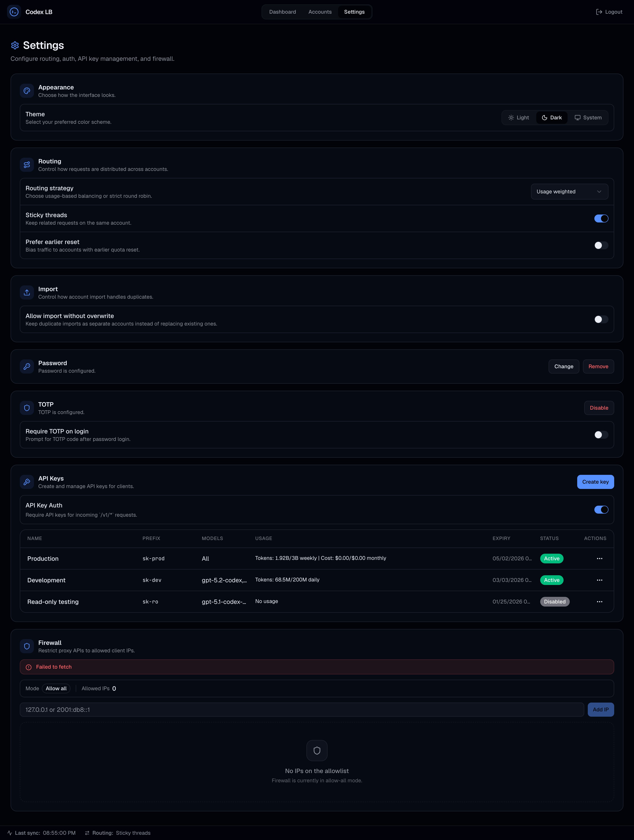Click Logout
The width and height of the screenshot is (634, 840).
tap(609, 12)
